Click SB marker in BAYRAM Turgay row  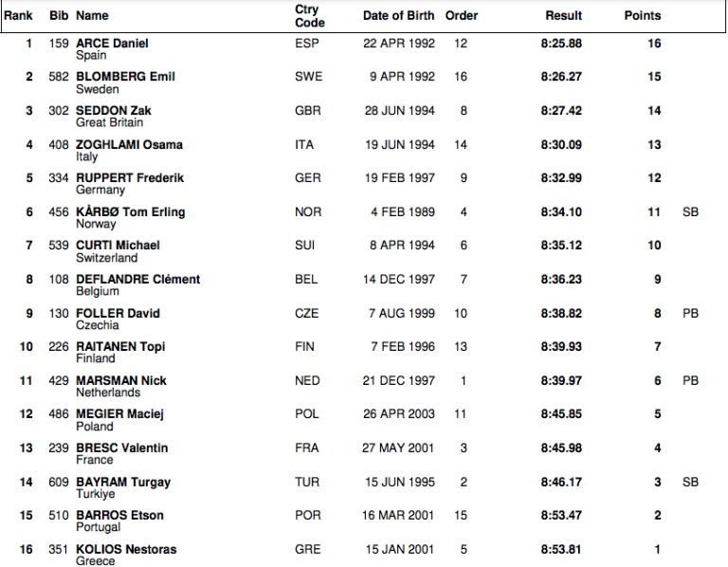pos(690,482)
